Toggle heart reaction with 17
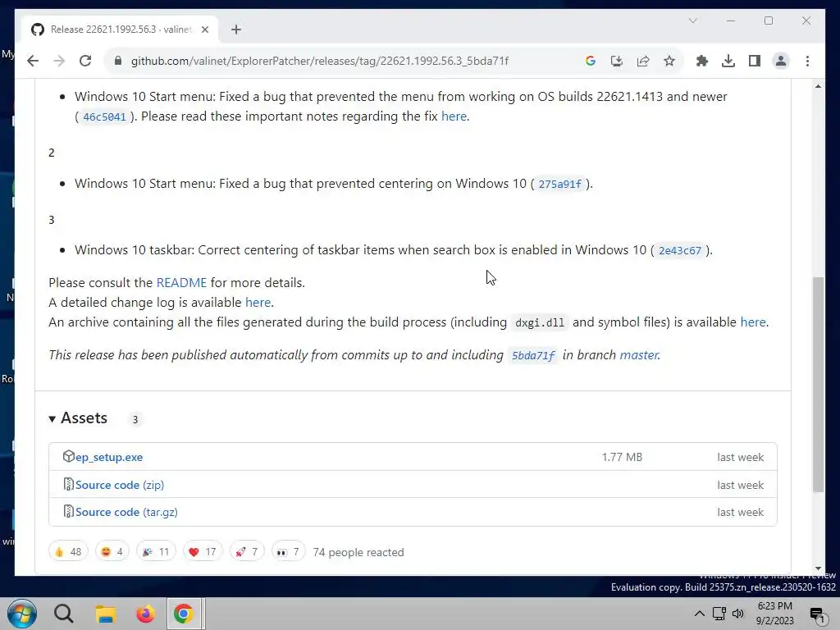840x630 pixels. point(203,552)
